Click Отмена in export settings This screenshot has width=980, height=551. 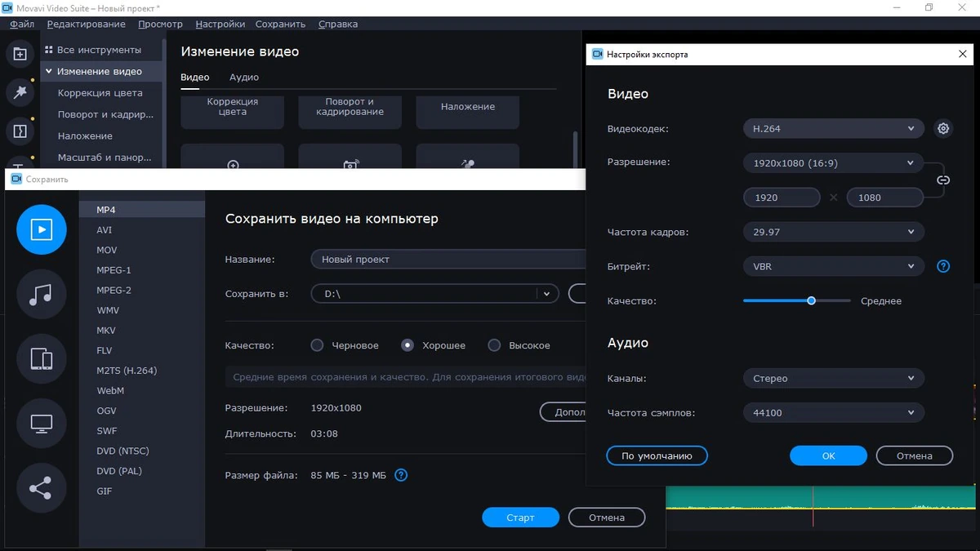[915, 455]
